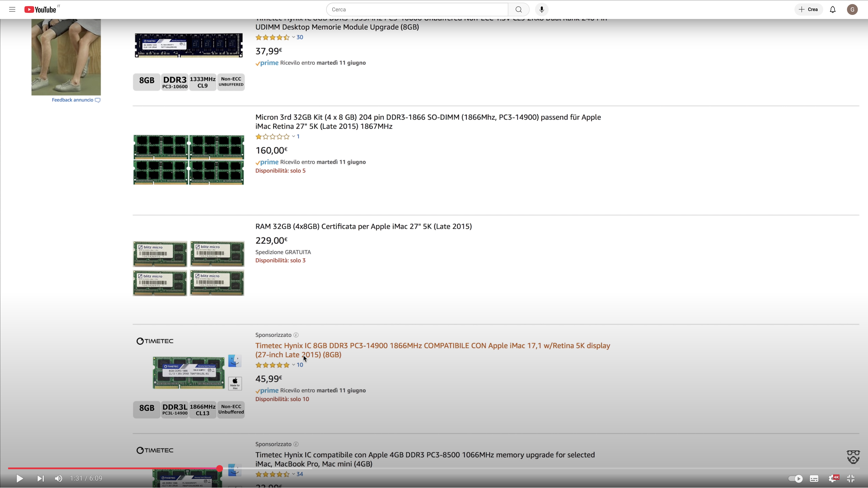
Task: Click the red progress bar scrubber
Action: 220,469
